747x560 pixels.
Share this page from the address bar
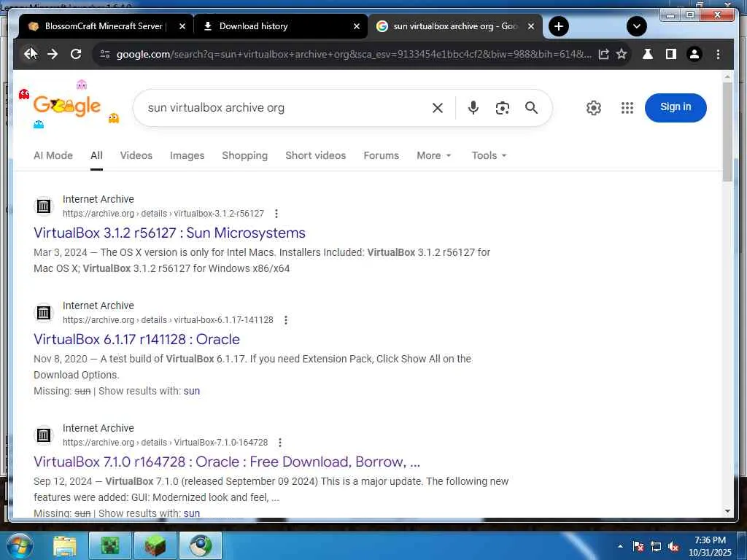(603, 54)
